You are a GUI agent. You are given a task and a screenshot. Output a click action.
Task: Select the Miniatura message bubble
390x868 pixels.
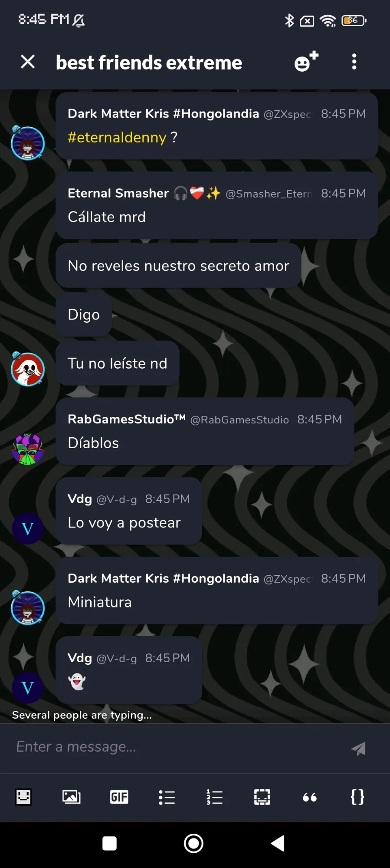click(x=217, y=591)
